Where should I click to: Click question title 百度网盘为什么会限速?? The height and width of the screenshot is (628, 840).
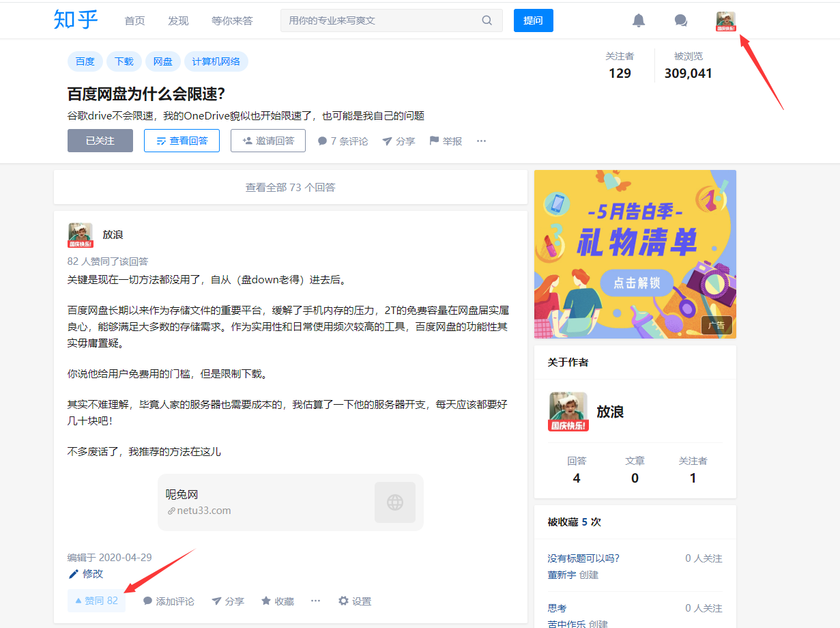point(146,94)
